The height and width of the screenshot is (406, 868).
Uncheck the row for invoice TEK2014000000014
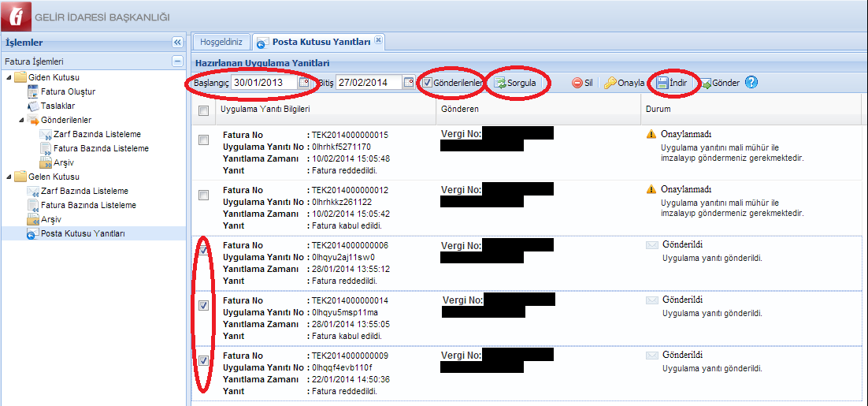[x=204, y=305]
